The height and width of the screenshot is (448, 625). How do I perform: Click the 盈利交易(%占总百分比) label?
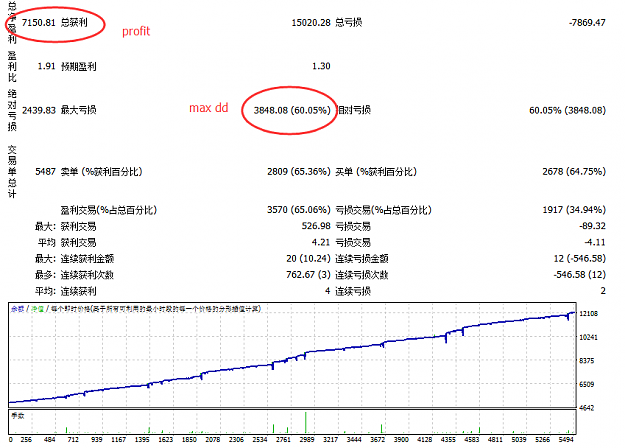109,210
